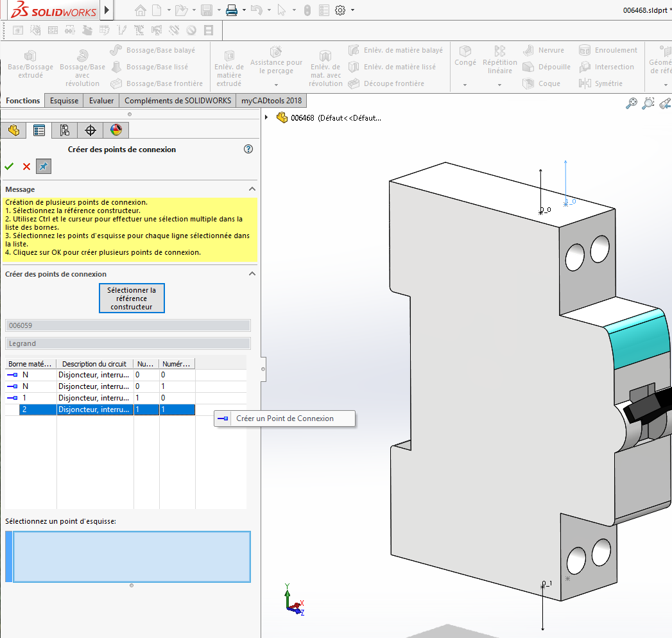Open help for Créer des points de connexion

[x=248, y=149]
